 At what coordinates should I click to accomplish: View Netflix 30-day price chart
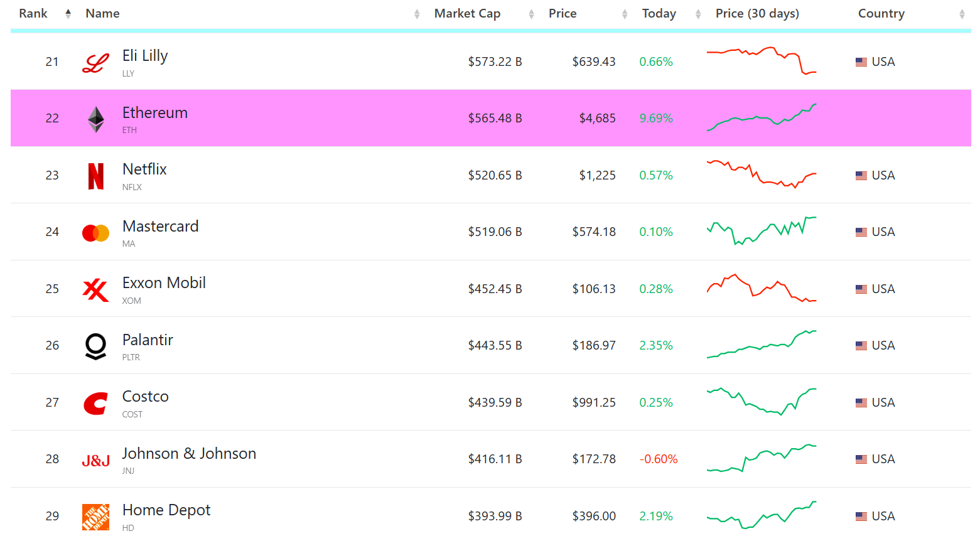762,174
